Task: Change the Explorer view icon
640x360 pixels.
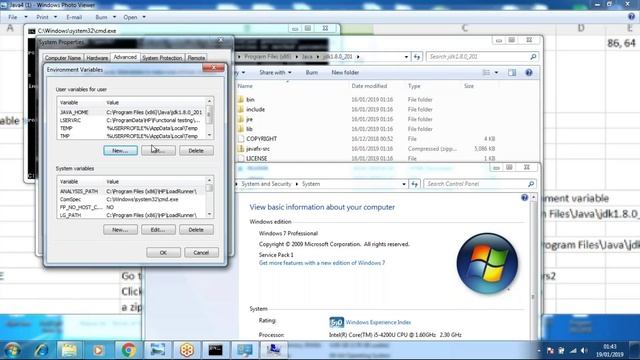Action: click(486, 73)
